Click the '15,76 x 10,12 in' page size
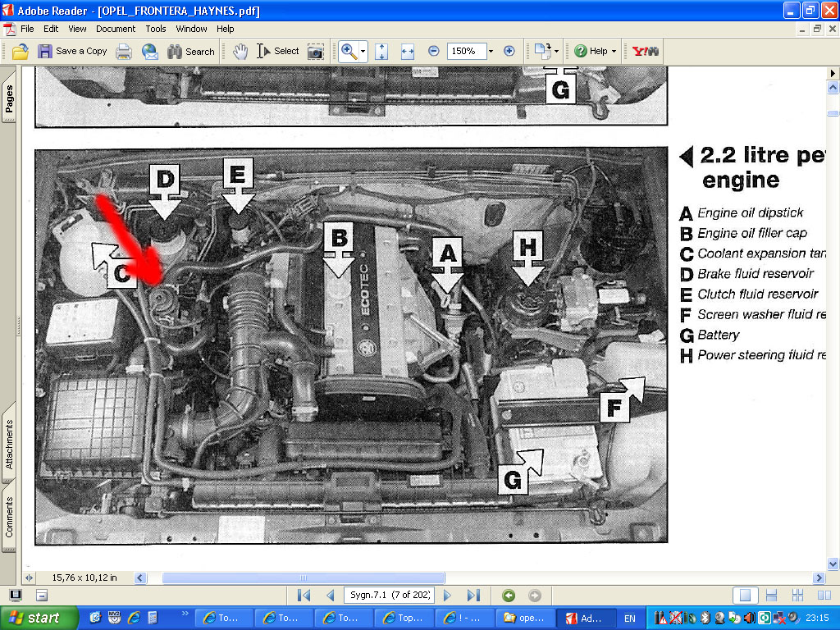Screen dimensions: 840x630 84,577
